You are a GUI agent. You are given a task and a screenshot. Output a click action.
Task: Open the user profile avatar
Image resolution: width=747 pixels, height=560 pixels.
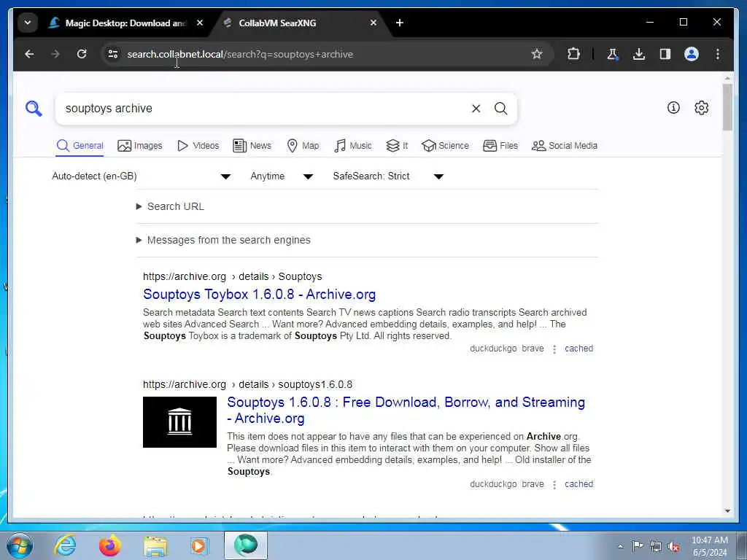pos(692,54)
